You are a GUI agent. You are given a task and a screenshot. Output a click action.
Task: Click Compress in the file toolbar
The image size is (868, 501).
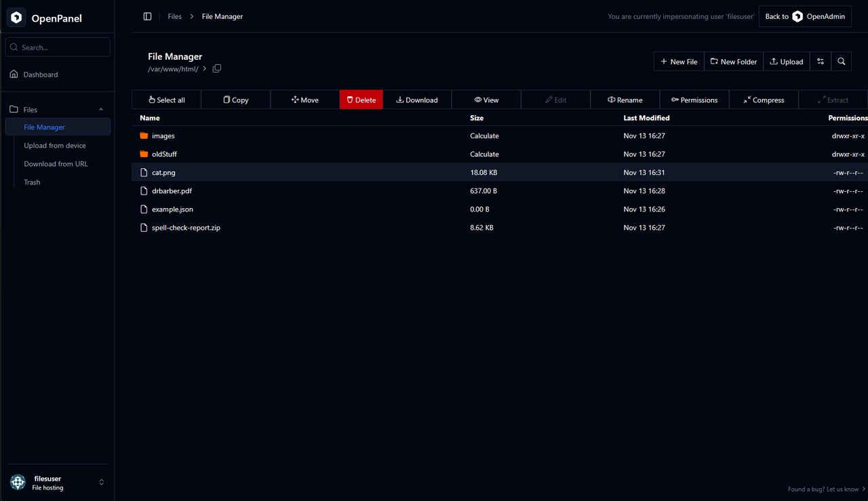(764, 100)
